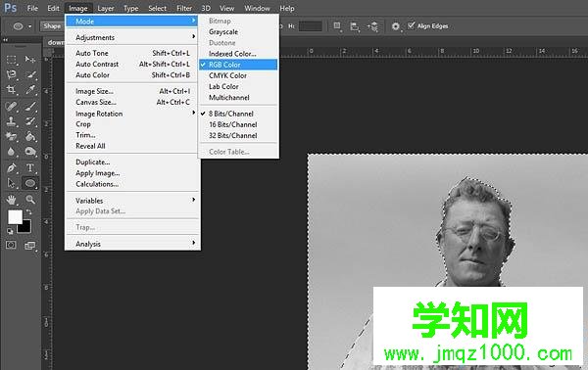Open the Filter menu
The width and height of the screenshot is (588, 370).
point(184,8)
